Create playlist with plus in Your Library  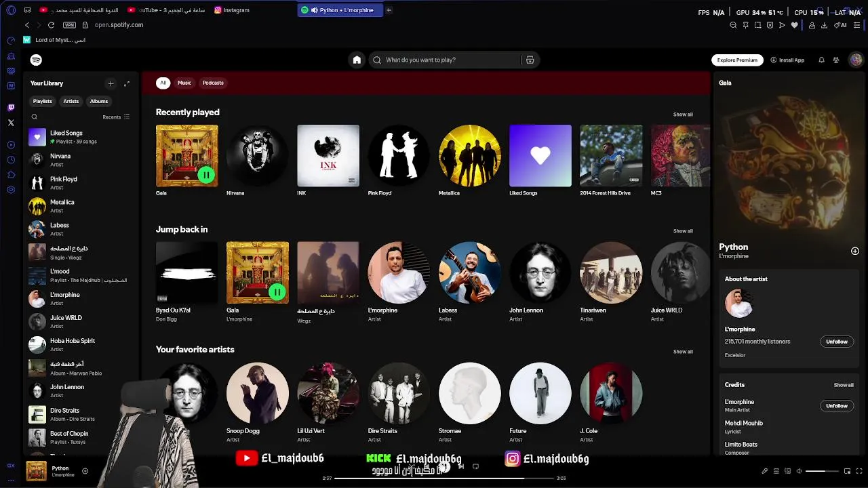coord(111,83)
